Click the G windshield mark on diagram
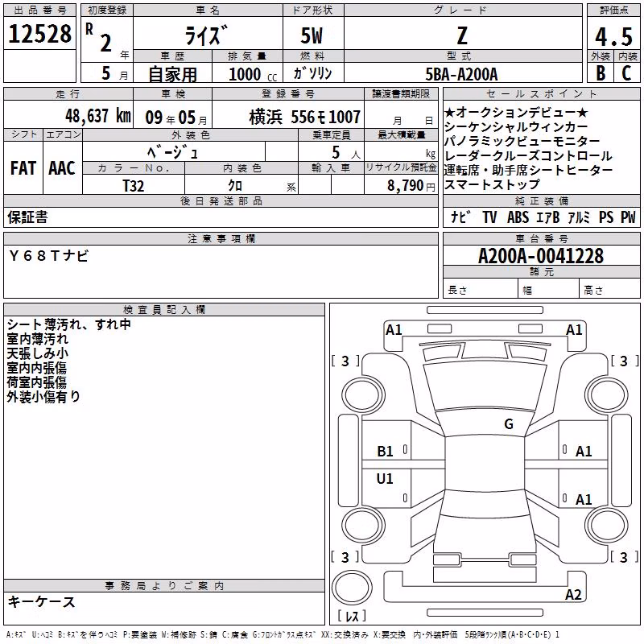The image size is (644, 644). point(509,424)
